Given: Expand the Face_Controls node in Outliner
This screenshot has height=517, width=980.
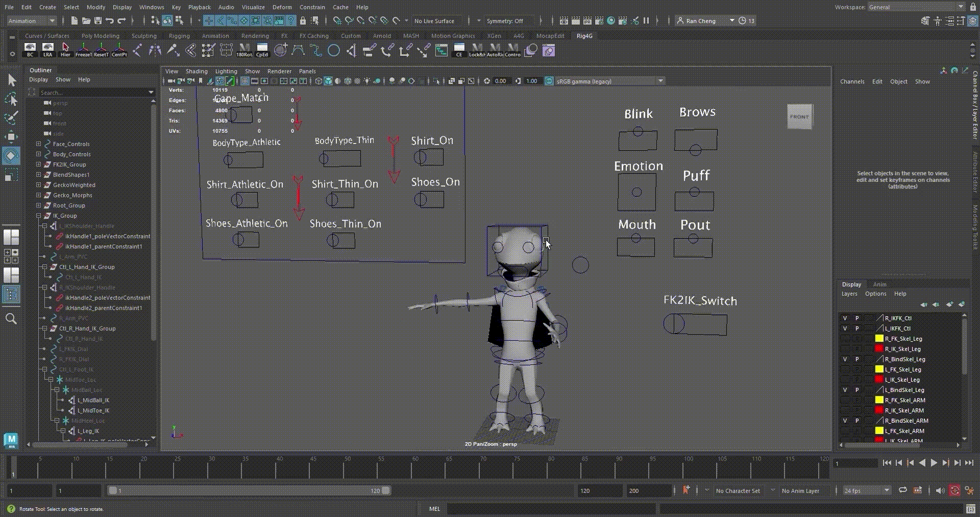Looking at the screenshot, I should click(x=38, y=144).
